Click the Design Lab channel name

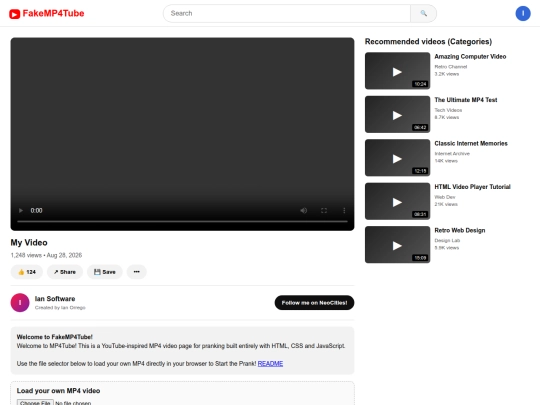447,240
